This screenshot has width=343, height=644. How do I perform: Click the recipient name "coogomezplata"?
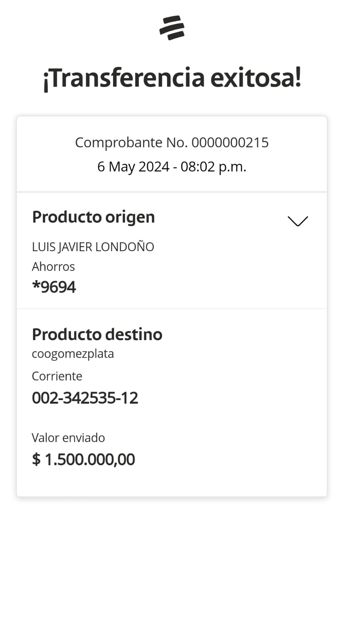tap(73, 354)
